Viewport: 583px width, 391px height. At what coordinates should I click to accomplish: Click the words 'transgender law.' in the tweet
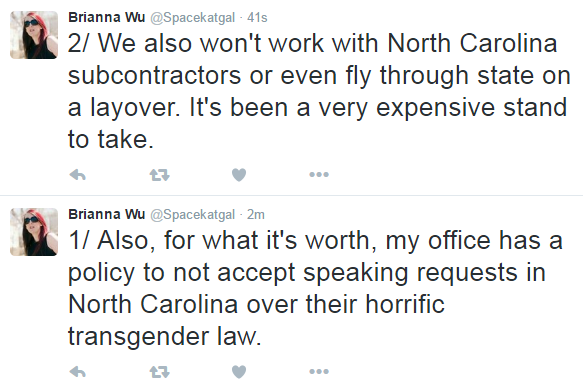pyautogui.click(x=165, y=337)
